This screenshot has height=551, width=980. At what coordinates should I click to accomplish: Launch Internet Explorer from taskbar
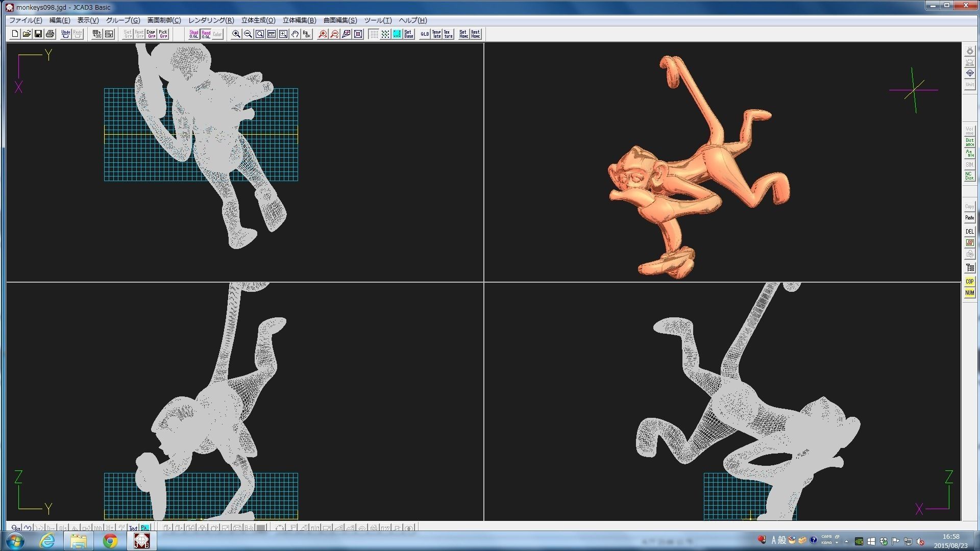click(47, 541)
